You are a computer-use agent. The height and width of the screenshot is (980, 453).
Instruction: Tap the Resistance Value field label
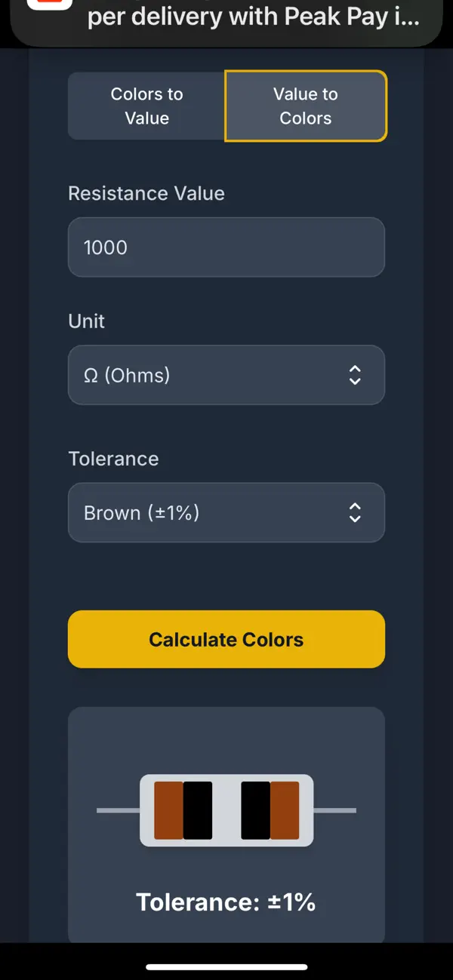pyautogui.click(x=146, y=193)
